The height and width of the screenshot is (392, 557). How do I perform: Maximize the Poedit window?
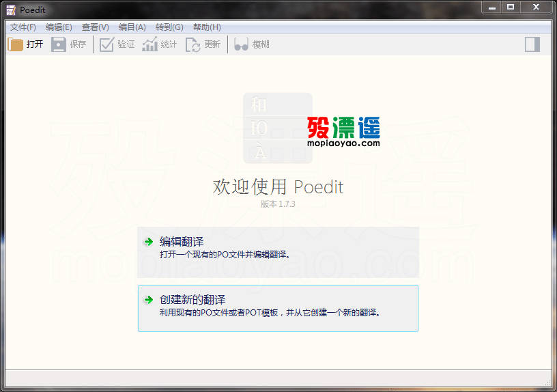511,8
